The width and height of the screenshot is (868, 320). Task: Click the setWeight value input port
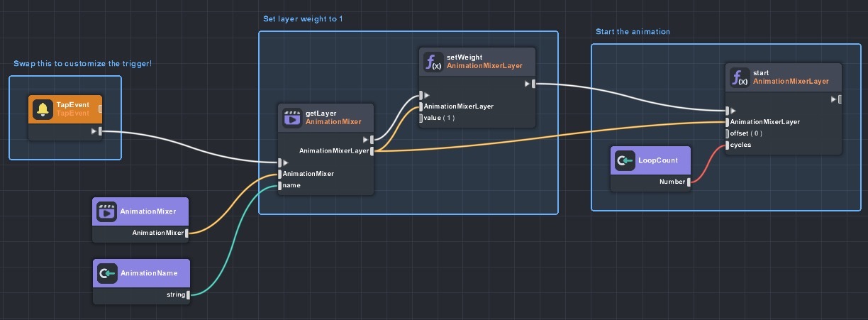coord(420,118)
